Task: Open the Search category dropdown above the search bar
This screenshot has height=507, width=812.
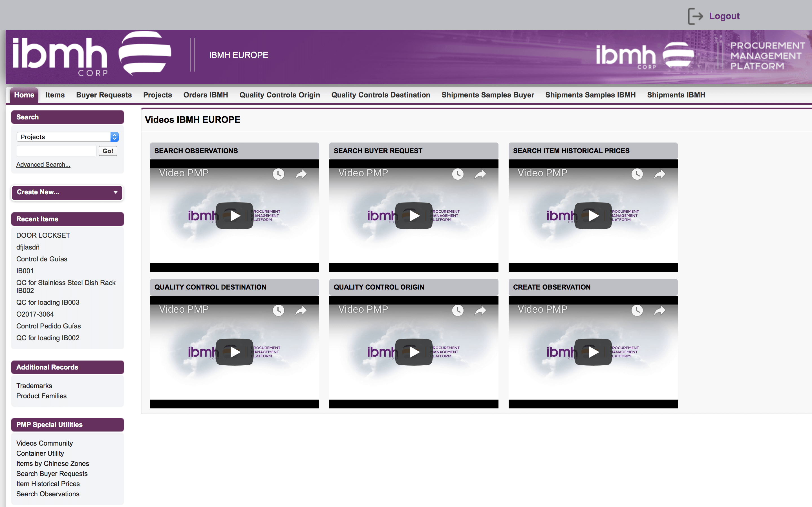Action: [67, 136]
